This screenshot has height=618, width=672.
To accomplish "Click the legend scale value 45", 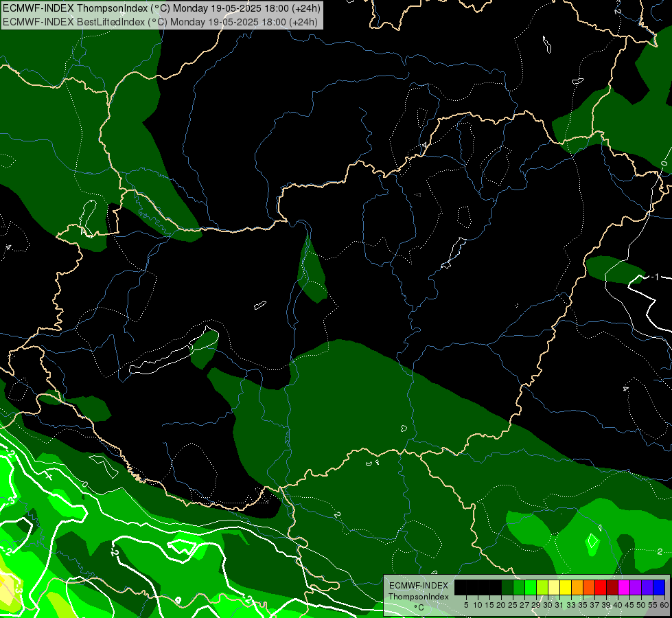I will [629, 605].
